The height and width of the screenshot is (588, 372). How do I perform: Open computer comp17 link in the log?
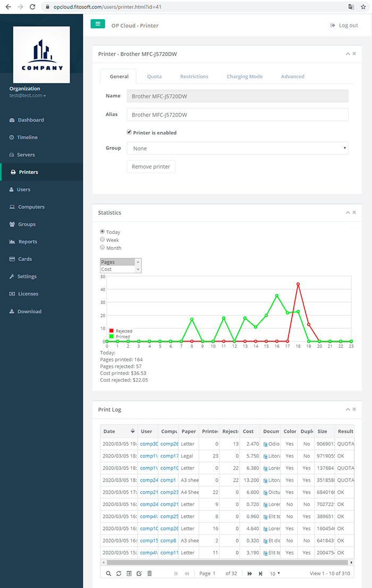pos(170,456)
